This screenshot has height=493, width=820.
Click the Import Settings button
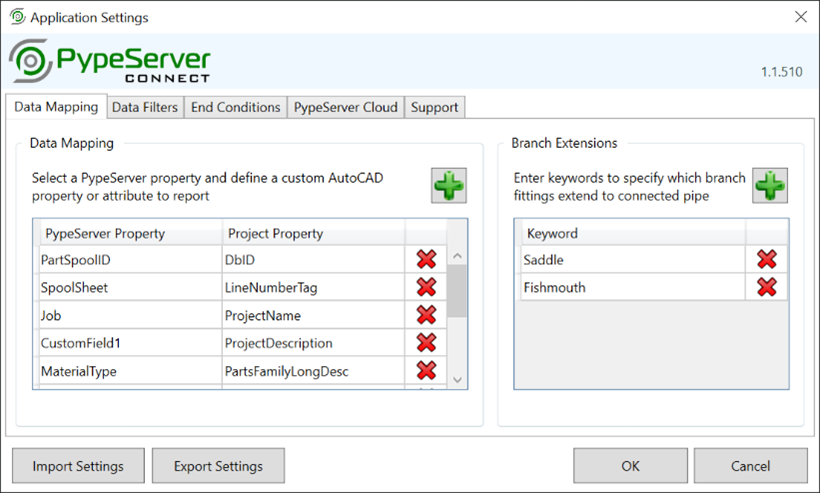(x=78, y=466)
